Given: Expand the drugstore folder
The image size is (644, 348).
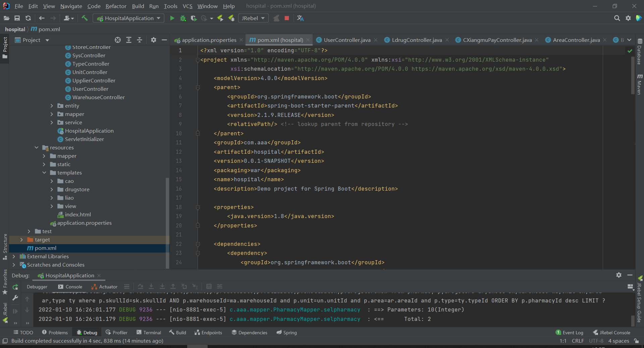Looking at the screenshot, I should click(x=52, y=189).
